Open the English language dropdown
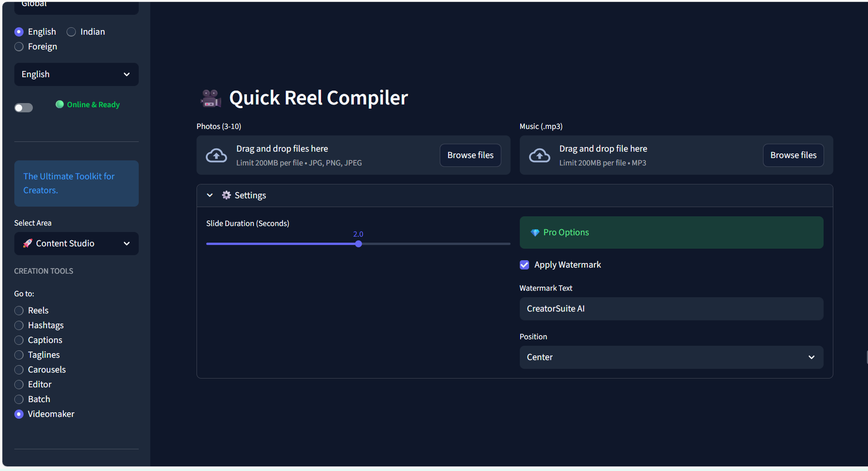The height and width of the screenshot is (471, 868). (x=76, y=74)
